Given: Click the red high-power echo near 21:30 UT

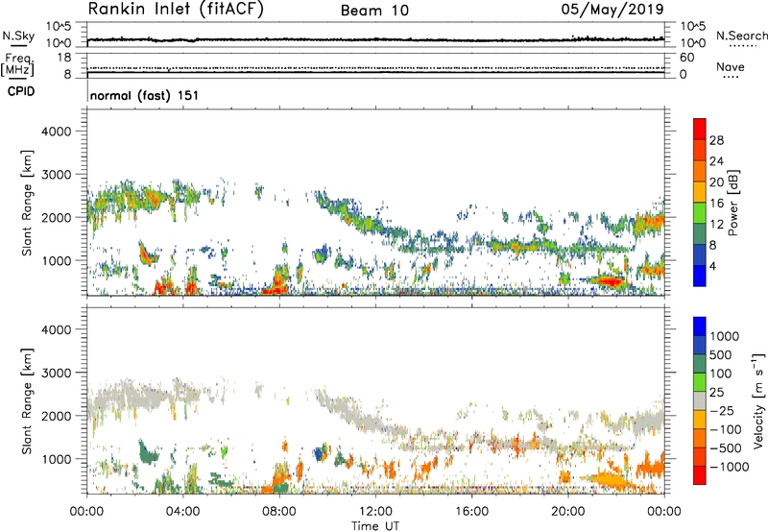Looking at the screenshot, I should point(609,281).
